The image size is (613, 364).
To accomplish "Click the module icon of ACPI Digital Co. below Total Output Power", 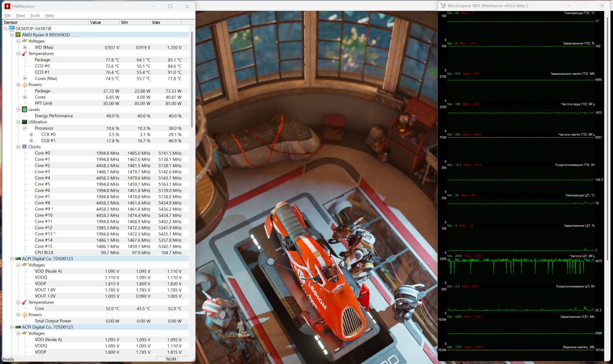I will 18,327.
